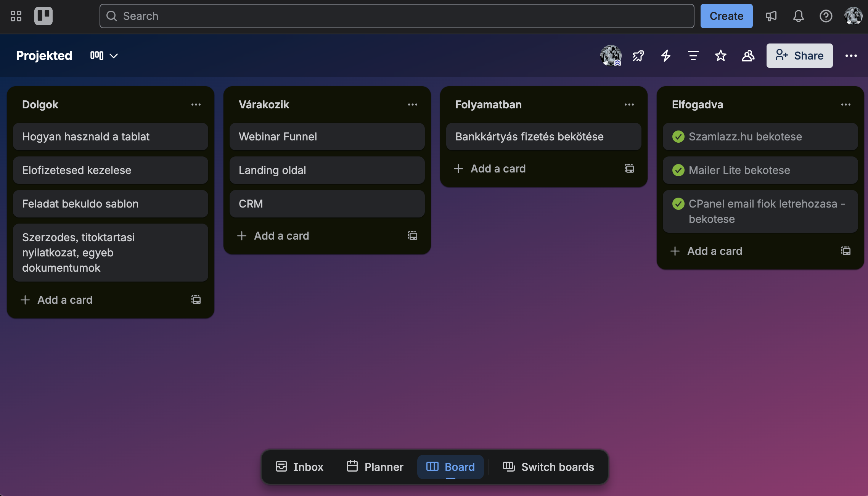Switch to the Planner tab
Image resolution: width=868 pixels, height=496 pixels.
click(375, 467)
